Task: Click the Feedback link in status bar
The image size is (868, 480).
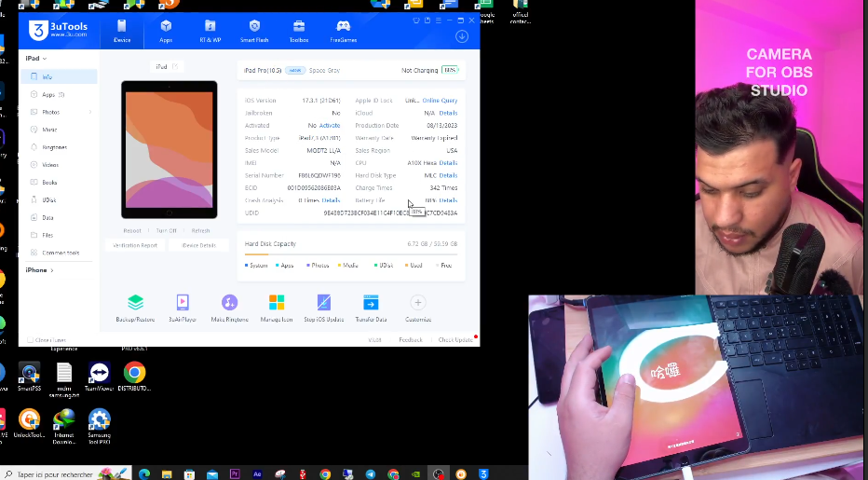Action: coord(411,340)
